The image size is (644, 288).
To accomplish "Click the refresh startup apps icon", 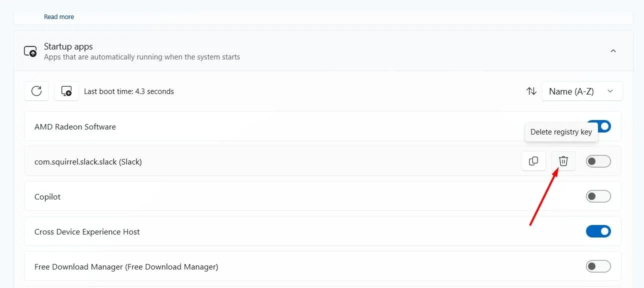I will click(x=36, y=91).
